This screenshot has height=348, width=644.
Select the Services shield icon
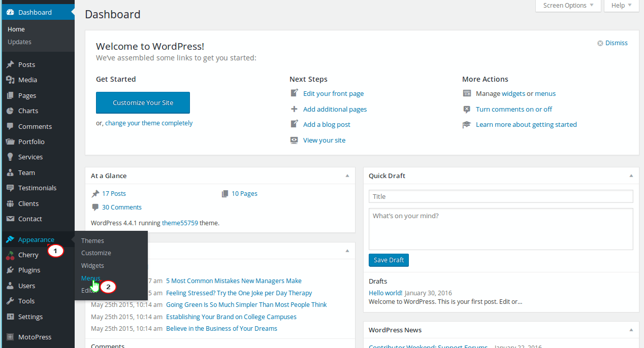pyautogui.click(x=10, y=157)
